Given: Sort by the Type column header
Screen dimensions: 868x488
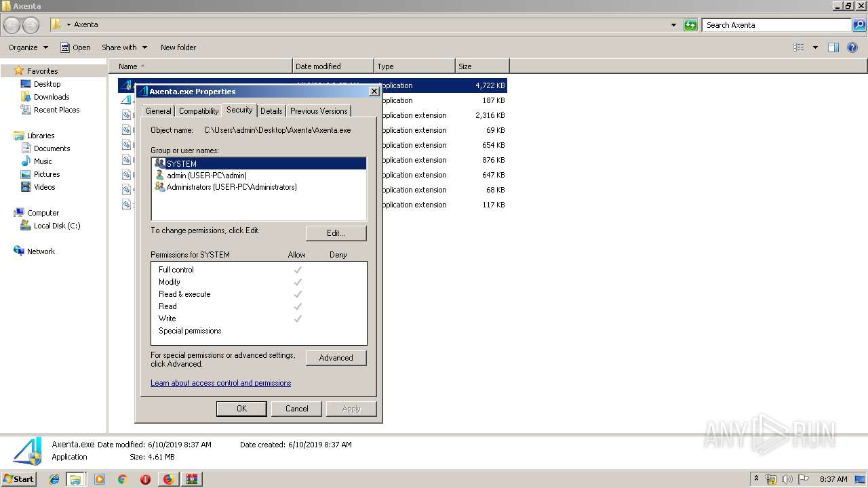Looking at the screenshot, I should pyautogui.click(x=414, y=66).
